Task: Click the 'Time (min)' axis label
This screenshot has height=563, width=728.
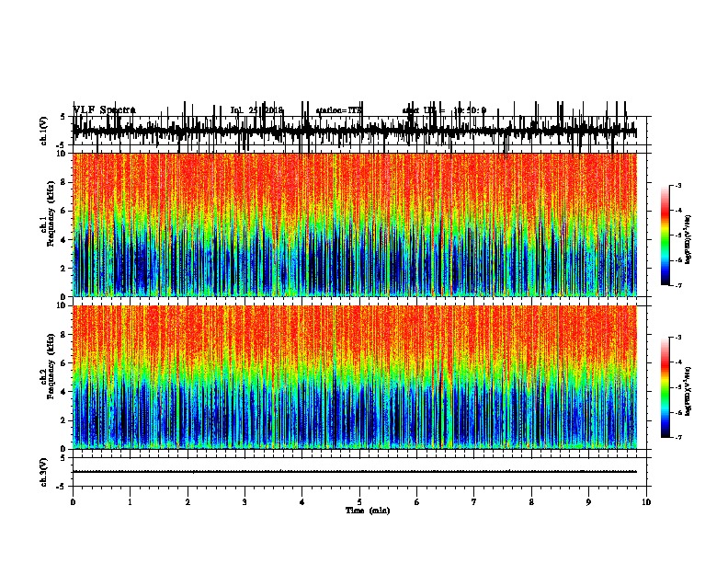Action: click(x=368, y=511)
